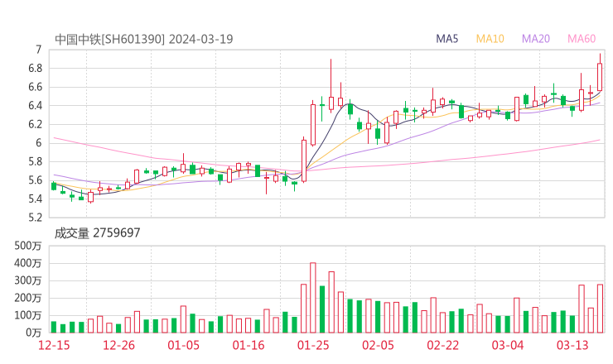Click the volume axis label 300万
The width and height of the screenshot is (613, 364).
pos(27,280)
